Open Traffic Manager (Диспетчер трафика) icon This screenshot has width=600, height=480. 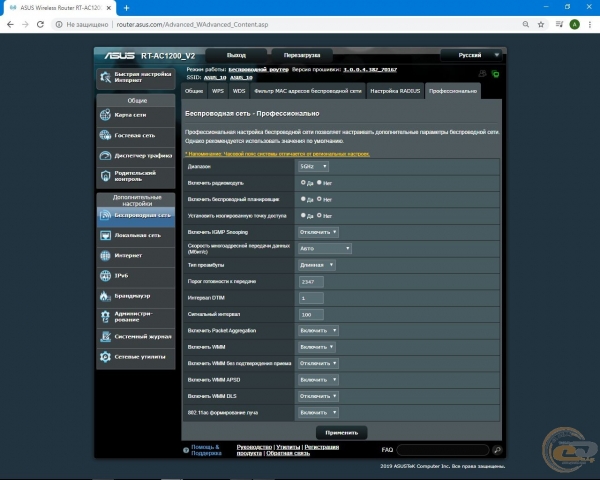pyautogui.click(x=105, y=155)
